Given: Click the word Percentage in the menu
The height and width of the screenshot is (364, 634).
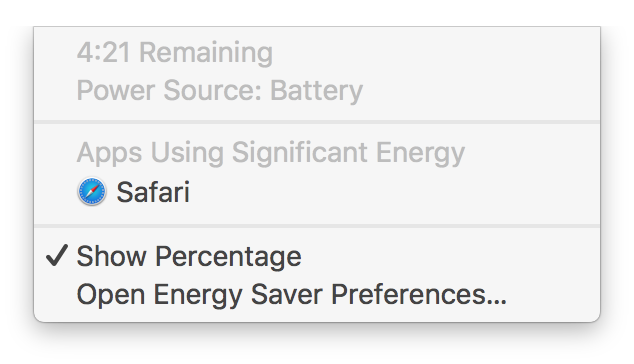Looking at the screenshot, I should (x=228, y=257).
